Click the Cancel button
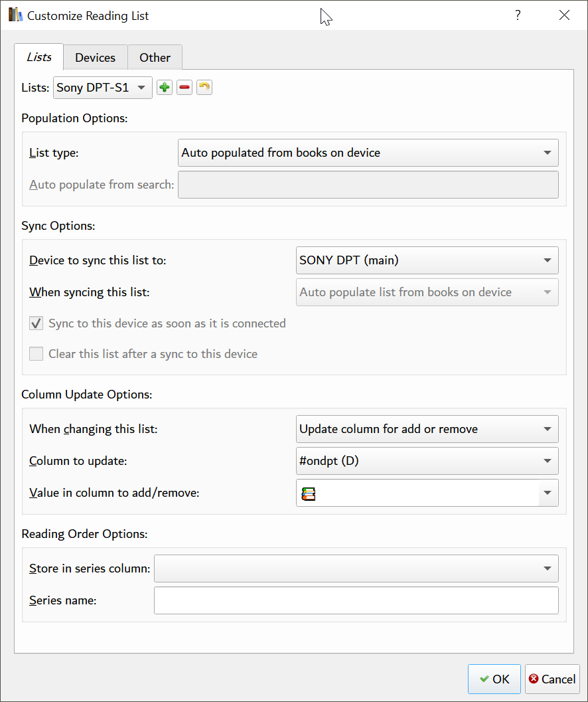588x702 pixels. (x=552, y=679)
